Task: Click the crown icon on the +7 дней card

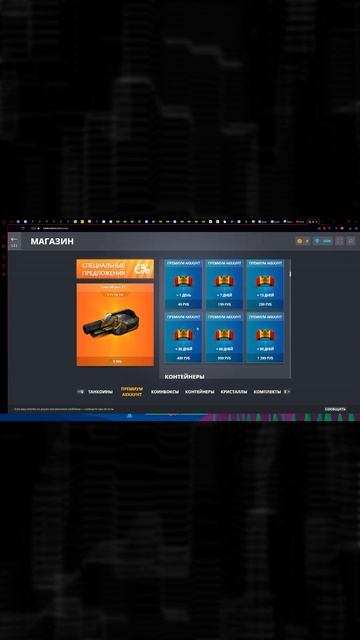Action: pyautogui.click(x=224, y=281)
